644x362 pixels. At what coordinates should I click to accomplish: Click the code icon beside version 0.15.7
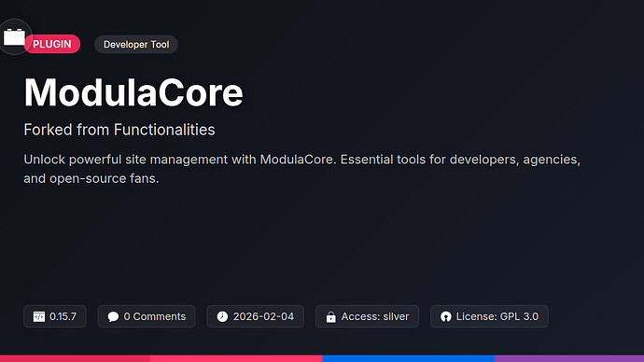39,316
